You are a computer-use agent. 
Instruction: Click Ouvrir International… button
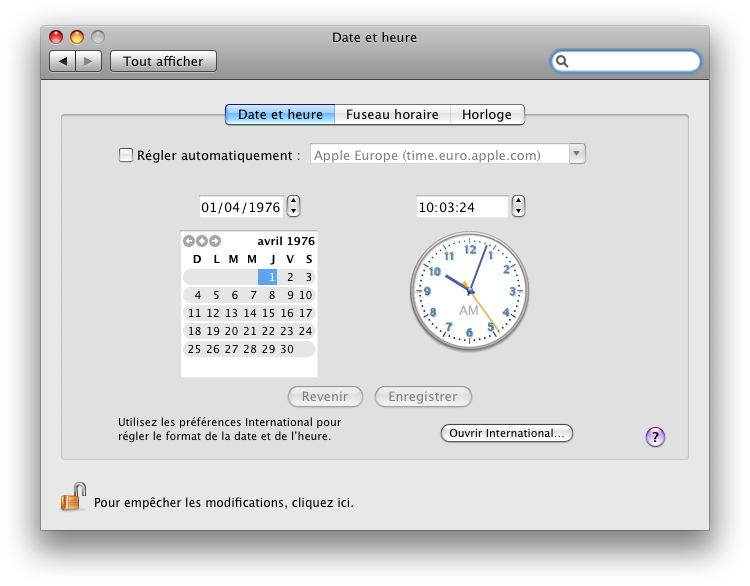pos(507,433)
